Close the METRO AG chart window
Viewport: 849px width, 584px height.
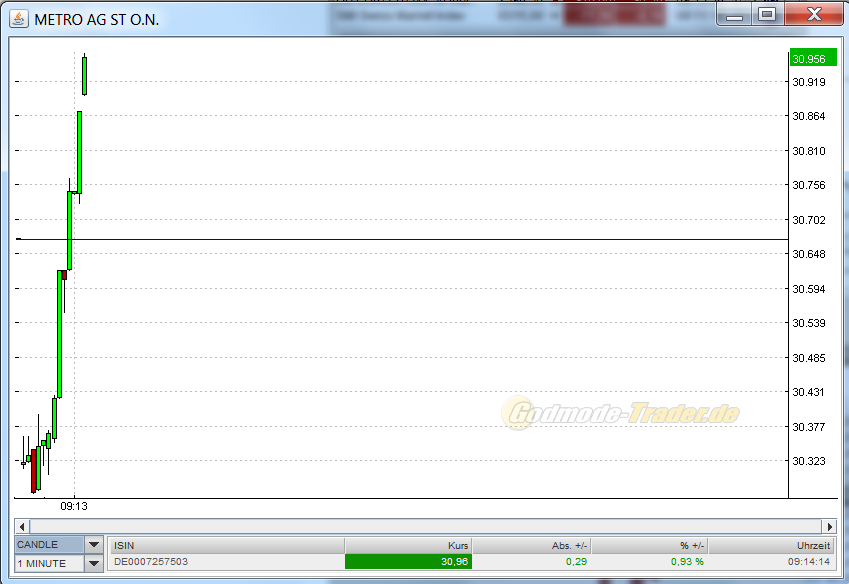click(814, 15)
